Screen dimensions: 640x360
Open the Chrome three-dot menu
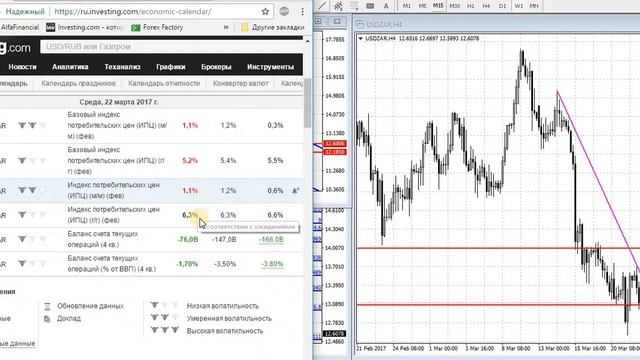pyautogui.click(x=302, y=11)
